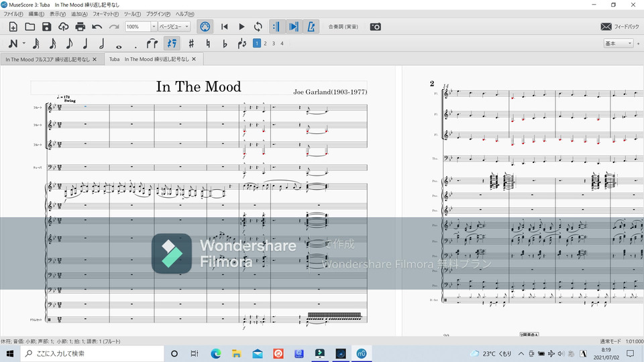Viewport: 644px width, 362px height.
Task: Add a tie between notes
Action: tap(152, 43)
